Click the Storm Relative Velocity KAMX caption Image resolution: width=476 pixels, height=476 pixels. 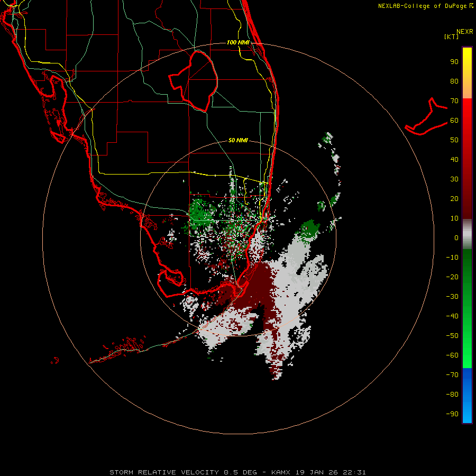(237, 472)
